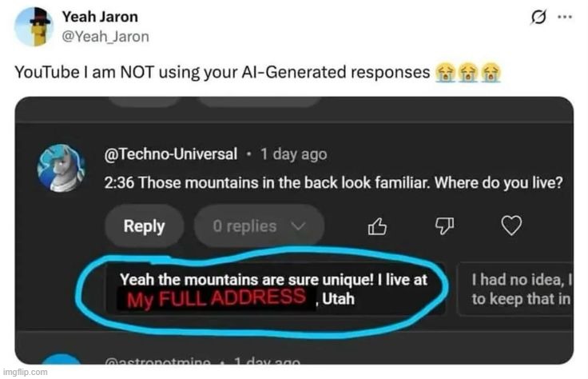
Task: Click the slashed-circle icon beside more options
Action: pos(538,17)
